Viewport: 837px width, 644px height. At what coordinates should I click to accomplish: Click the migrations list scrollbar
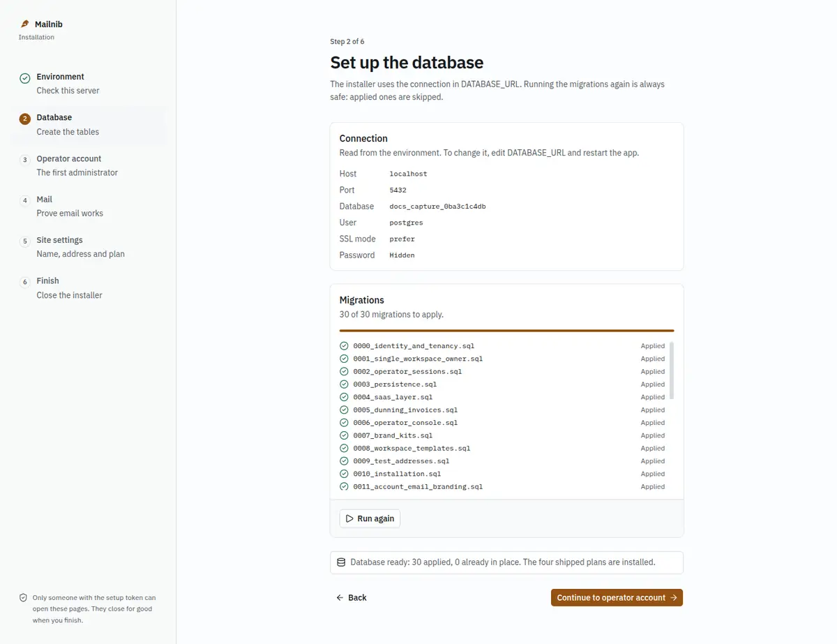[672, 370]
